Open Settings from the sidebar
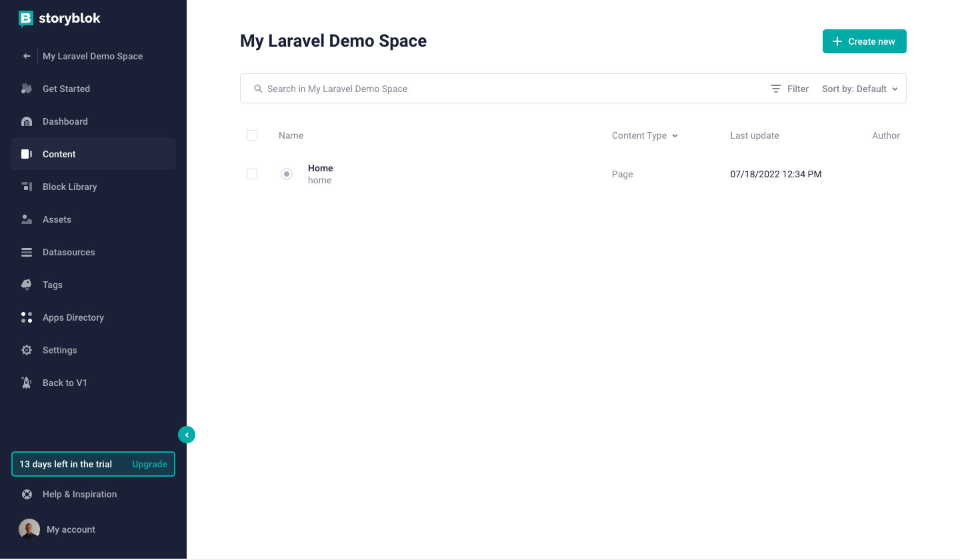 pyautogui.click(x=93, y=350)
